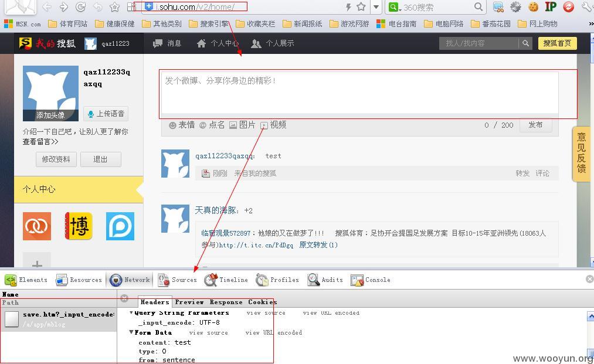Open 个人展示 in top navigation
The width and height of the screenshot is (594, 364).
(273, 43)
